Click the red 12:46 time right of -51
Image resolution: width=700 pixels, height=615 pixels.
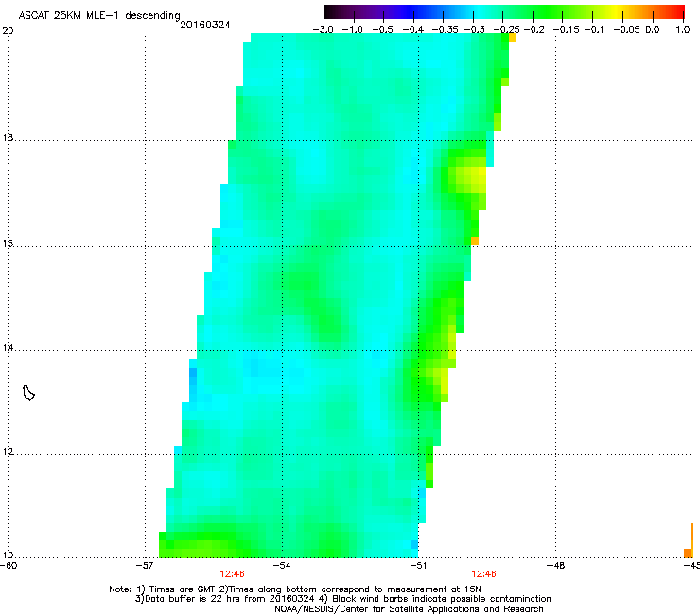point(484,574)
